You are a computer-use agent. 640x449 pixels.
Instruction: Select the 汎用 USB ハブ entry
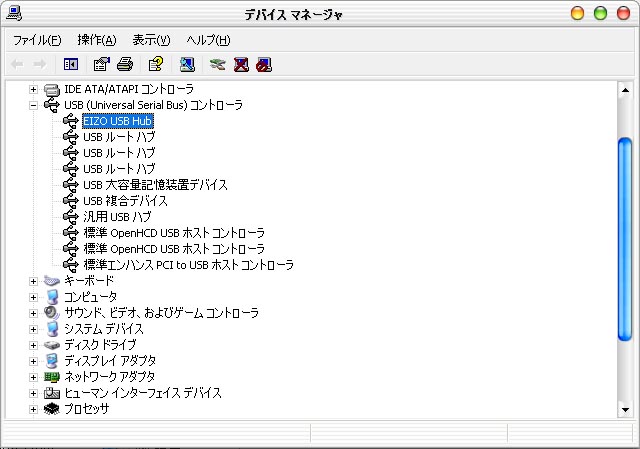117,217
